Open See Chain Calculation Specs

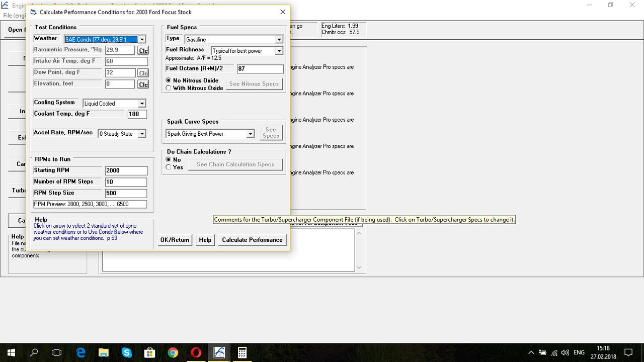(x=235, y=164)
